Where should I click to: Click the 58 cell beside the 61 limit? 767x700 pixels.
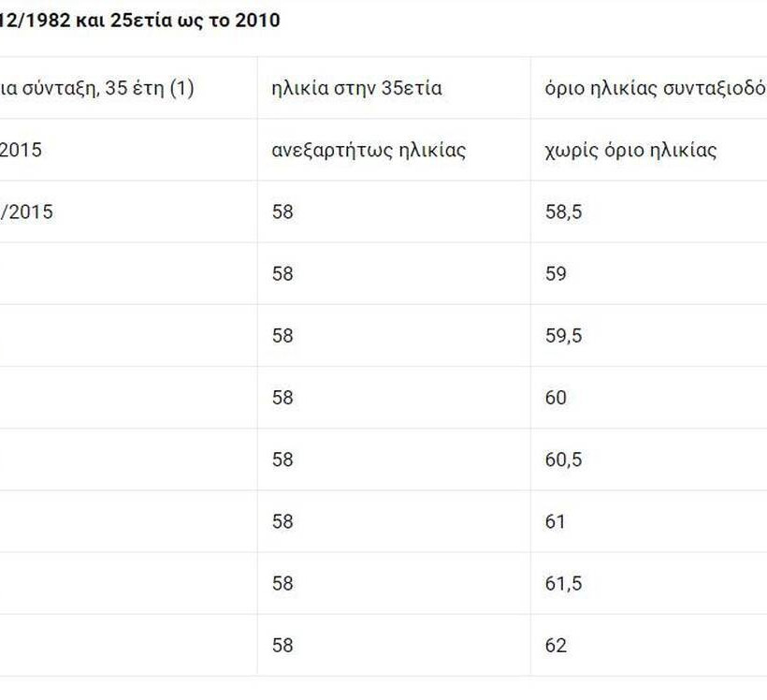coord(282,521)
